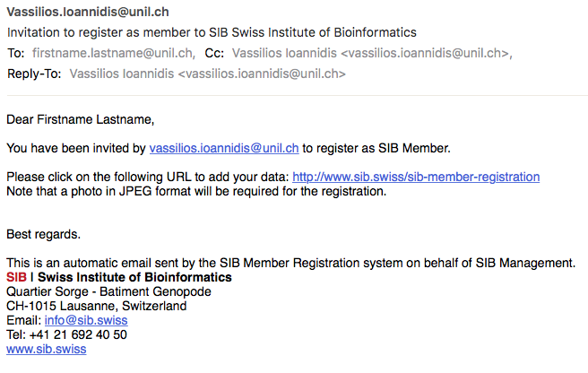The height and width of the screenshot is (373, 588).
Task: Click the JPEG photo note sentence
Action: 196,191
